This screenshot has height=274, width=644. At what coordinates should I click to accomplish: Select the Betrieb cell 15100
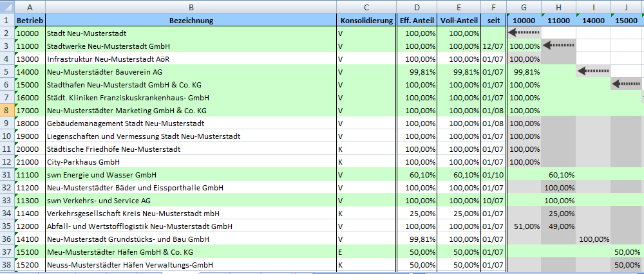[30, 252]
